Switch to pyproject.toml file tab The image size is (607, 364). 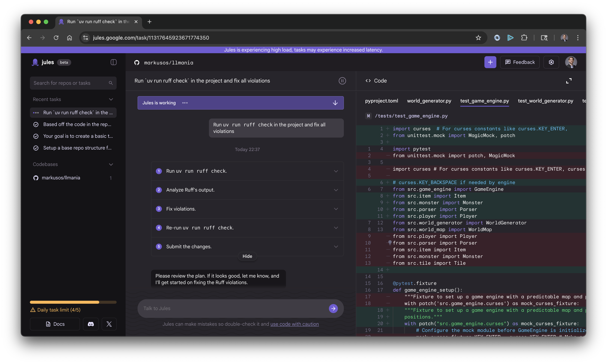point(381,101)
